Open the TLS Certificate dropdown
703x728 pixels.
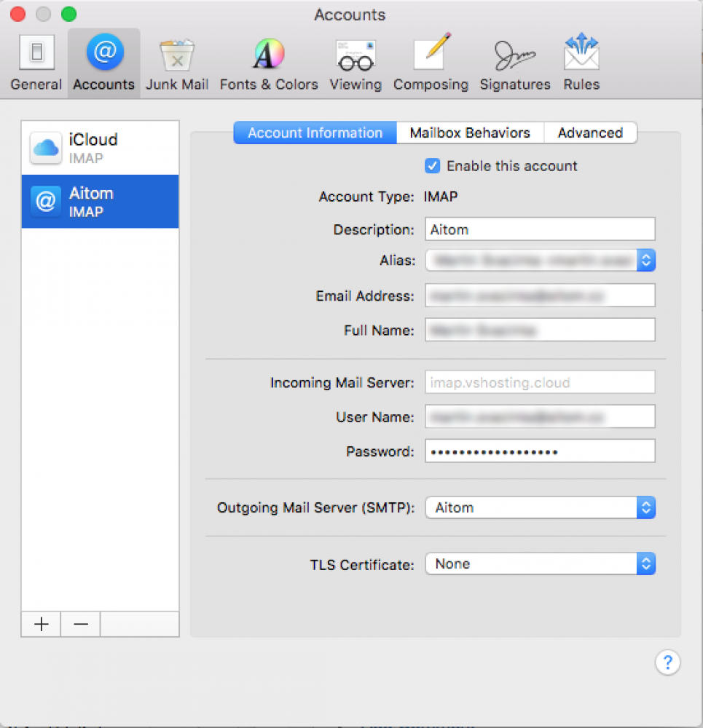point(540,564)
